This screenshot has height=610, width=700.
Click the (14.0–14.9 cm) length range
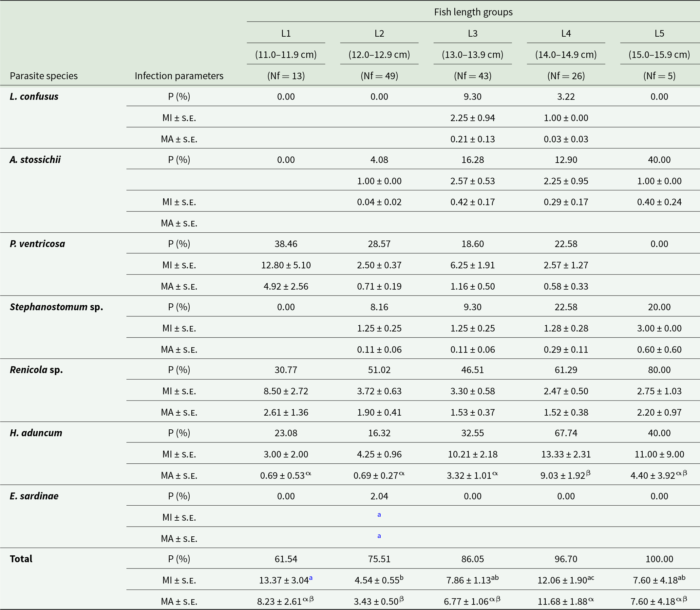pos(566,54)
